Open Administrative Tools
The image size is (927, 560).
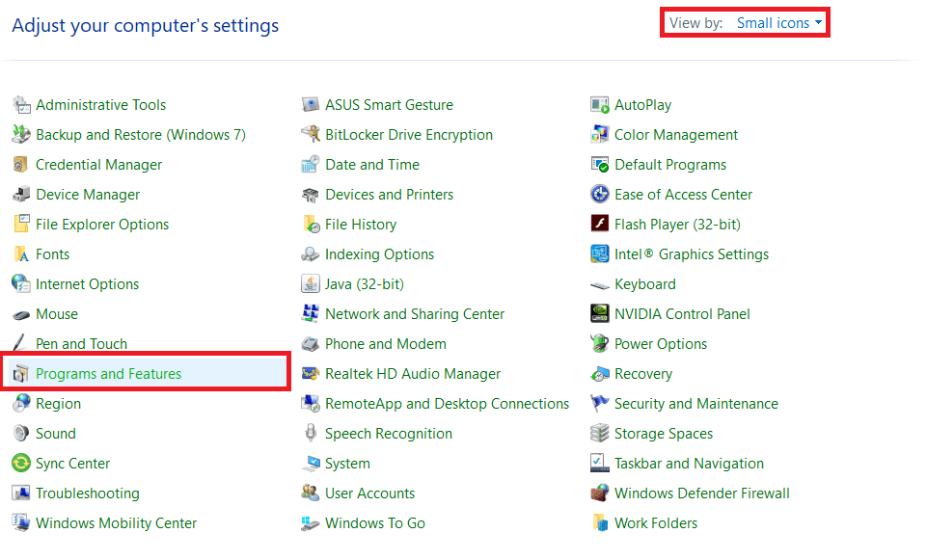[x=100, y=105]
